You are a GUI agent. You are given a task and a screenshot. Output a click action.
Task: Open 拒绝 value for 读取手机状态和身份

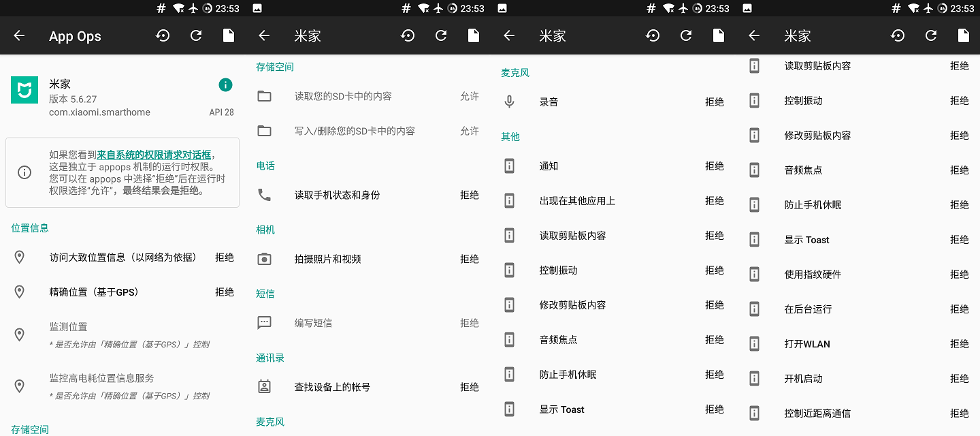(470, 195)
